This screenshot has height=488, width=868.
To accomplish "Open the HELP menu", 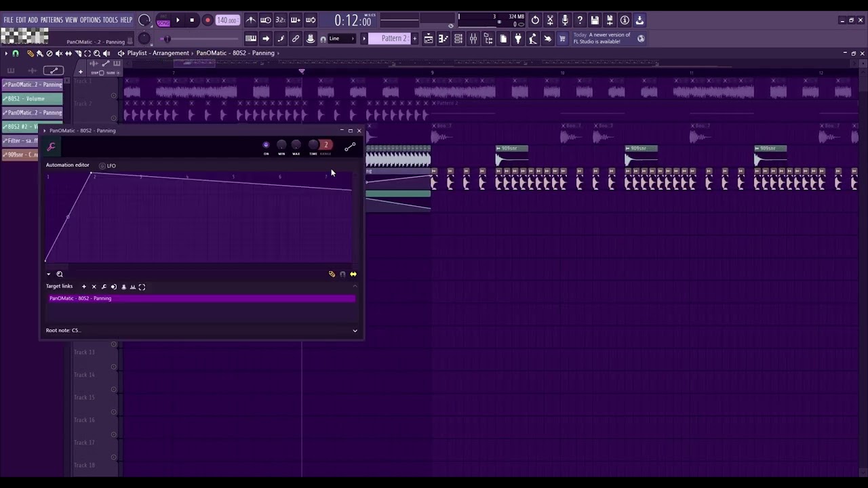I will pyautogui.click(x=126, y=20).
